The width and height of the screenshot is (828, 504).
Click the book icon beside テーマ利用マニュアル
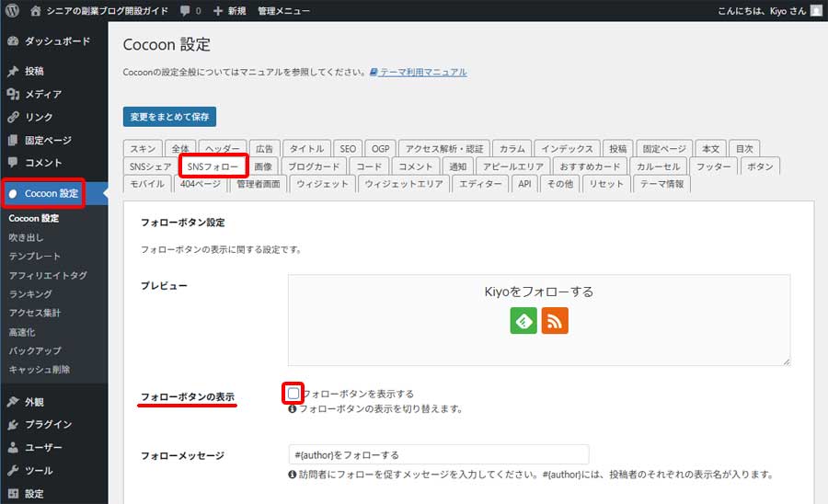374,72
